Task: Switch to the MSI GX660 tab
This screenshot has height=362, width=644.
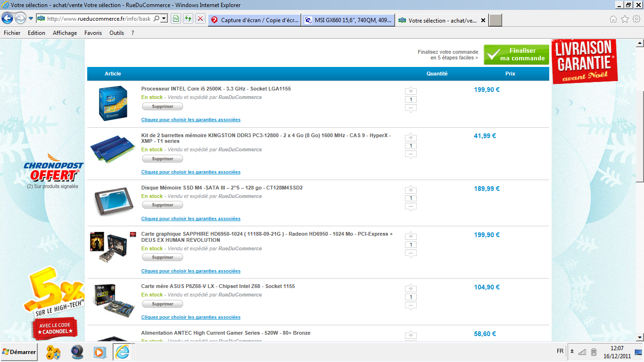Action: [x=348, y=20]
